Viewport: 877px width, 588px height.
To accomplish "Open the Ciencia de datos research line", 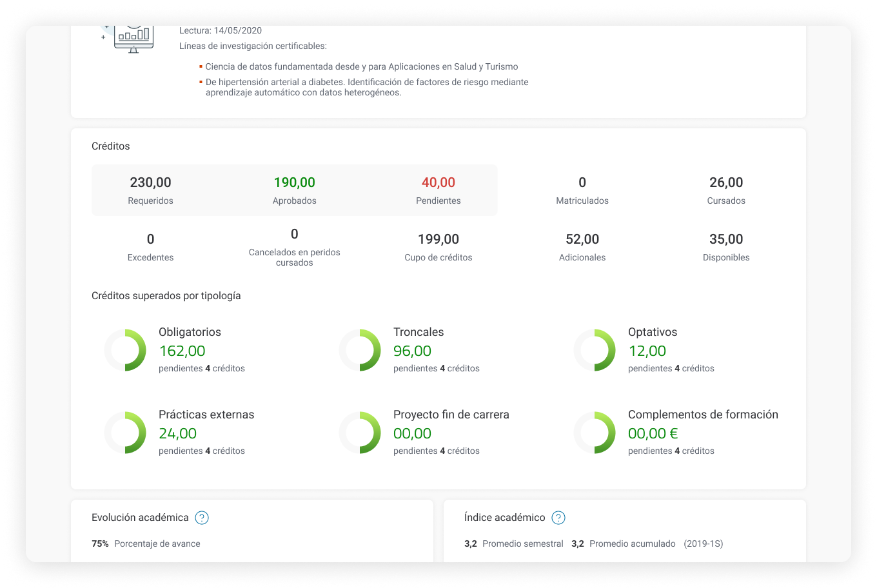I will click(x=361, y=67).
